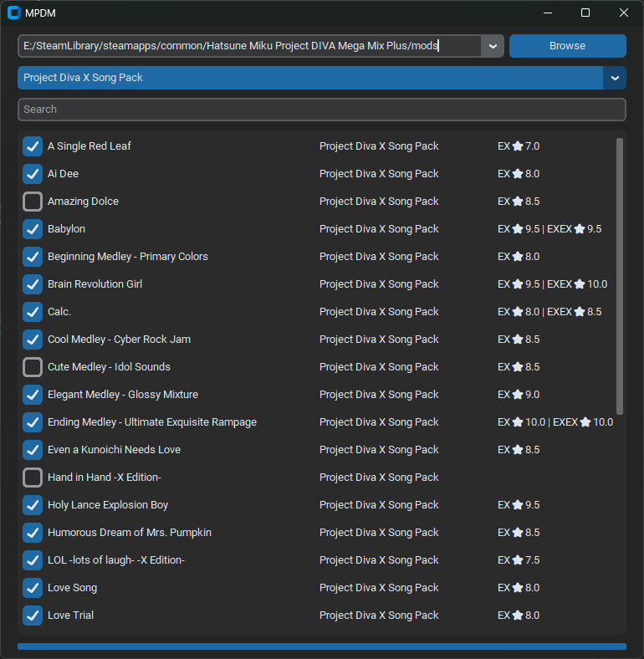The width and height of the screenshot is (644, 659).
Task: Toggle the Babylon song checkbox
Action: tap(33, 229)
